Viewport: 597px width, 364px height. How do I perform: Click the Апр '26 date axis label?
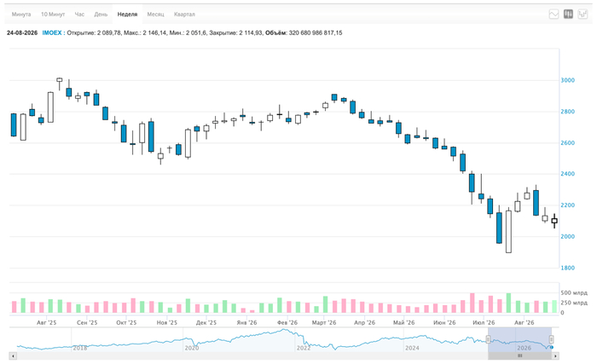click(364, 322)
